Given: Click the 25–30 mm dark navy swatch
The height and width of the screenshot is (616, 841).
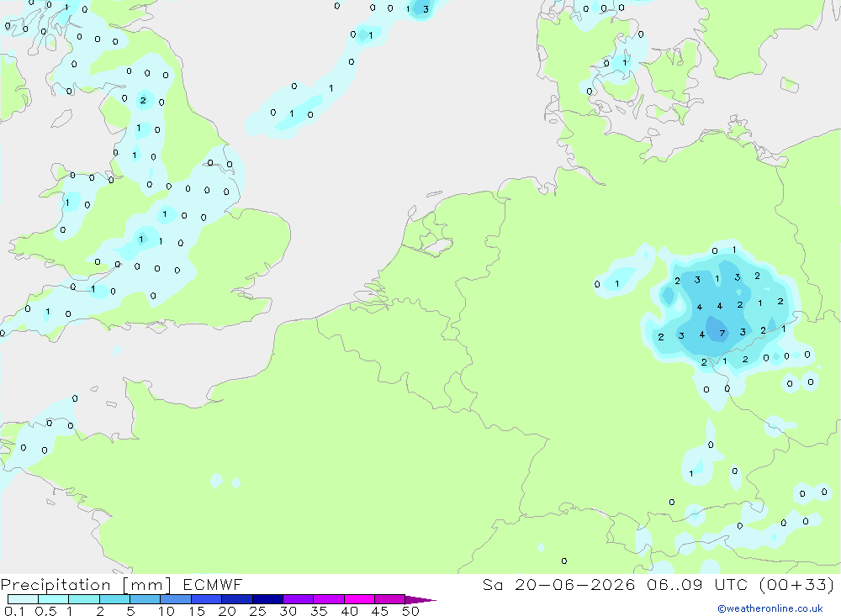Looking at the screenshot, I should 267,599.
